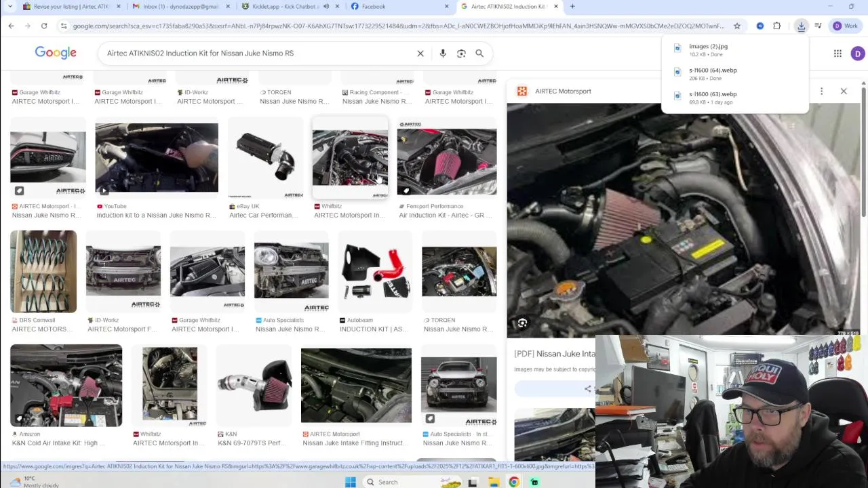Image resolution: width=868 pixels, height=488 pixels.
Task: Open images (2).jpg download
Action: [736, 49]
